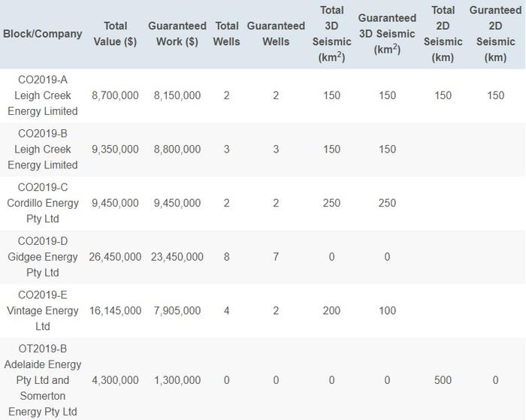
Task: Click the Total 2D Seismic column header
Action: click(443, 34)
